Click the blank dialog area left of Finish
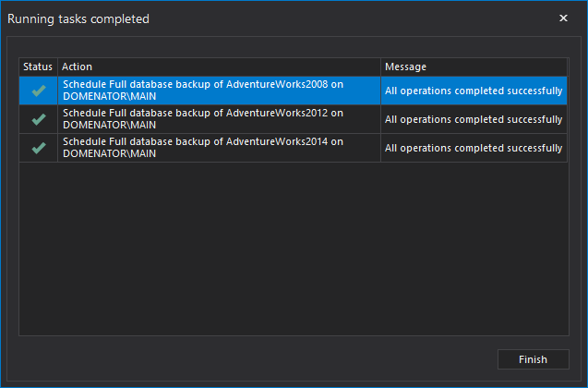The image size is (588, 388). point(277,359)
